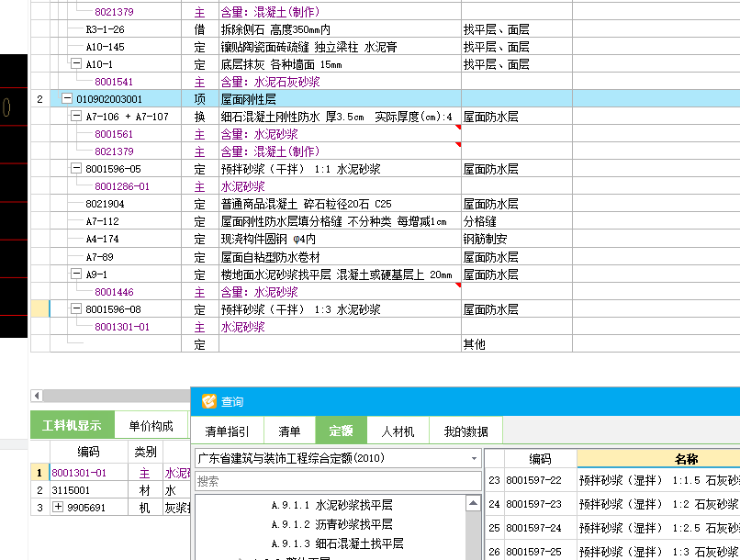Click the 查询 dialog logo icon

click(x=209, y=401)
